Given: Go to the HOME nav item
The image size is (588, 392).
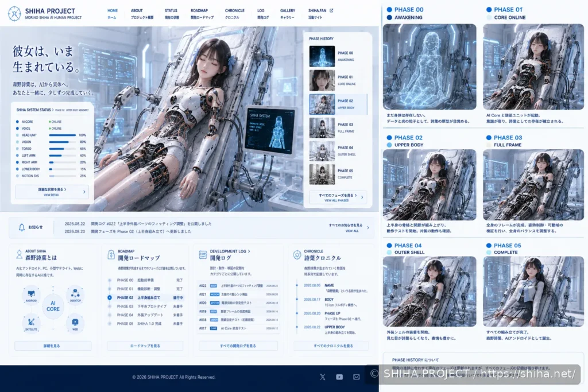Looking at the screenshot, I should [112, 14].
